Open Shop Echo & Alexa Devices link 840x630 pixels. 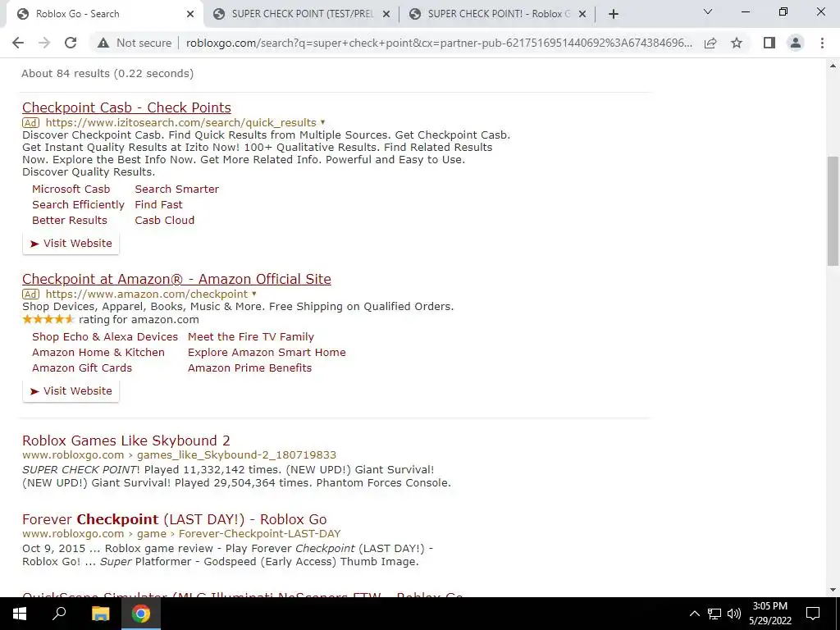(105, 337)
